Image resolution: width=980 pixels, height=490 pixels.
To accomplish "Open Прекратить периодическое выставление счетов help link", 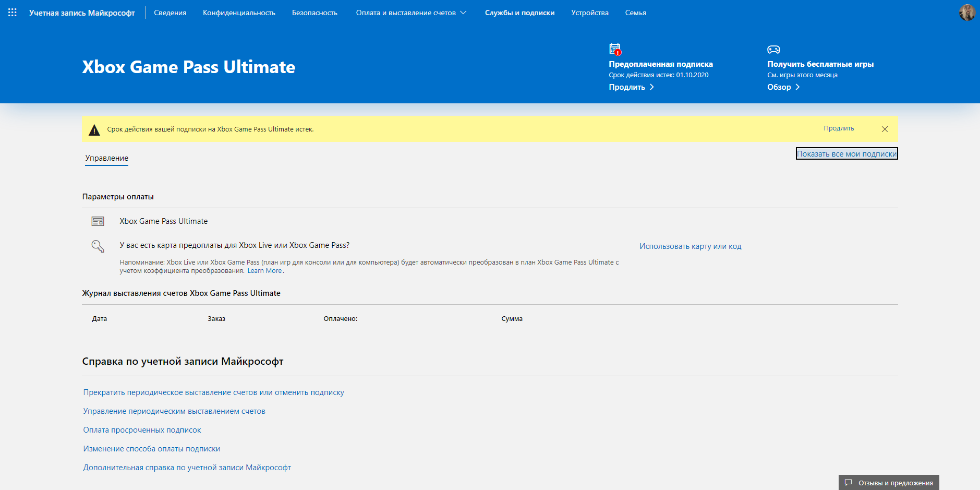I will (x=214, y=392).
